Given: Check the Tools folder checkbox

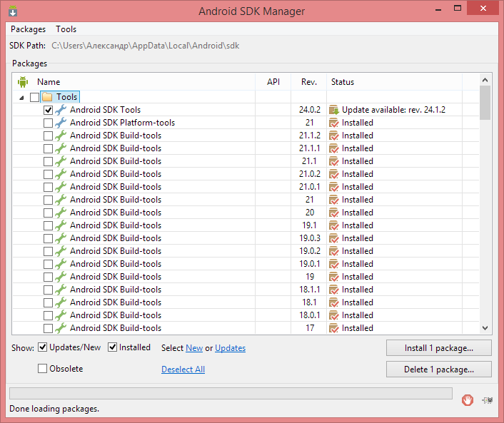Looking at the screenshot, I should [x=34, y=97].
